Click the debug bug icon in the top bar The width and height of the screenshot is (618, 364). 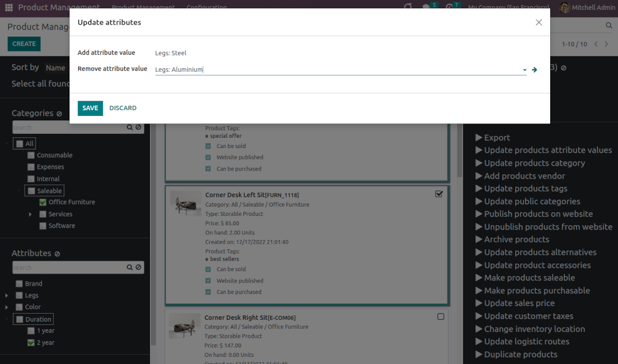tap(409, 7)
